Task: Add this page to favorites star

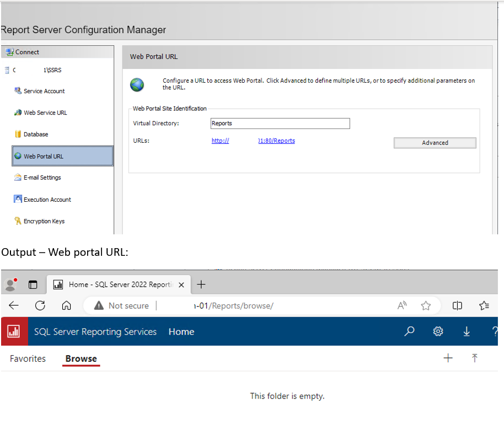Action: click(426, 305)
